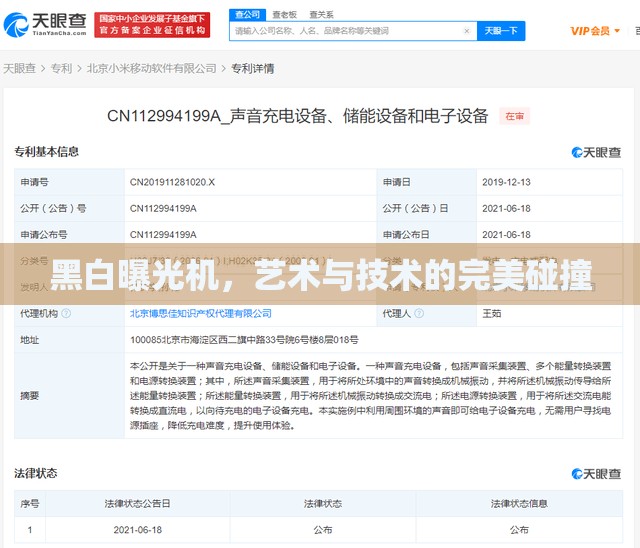Click the 专利详情 breadcrumb text

[x=253, y=69]
